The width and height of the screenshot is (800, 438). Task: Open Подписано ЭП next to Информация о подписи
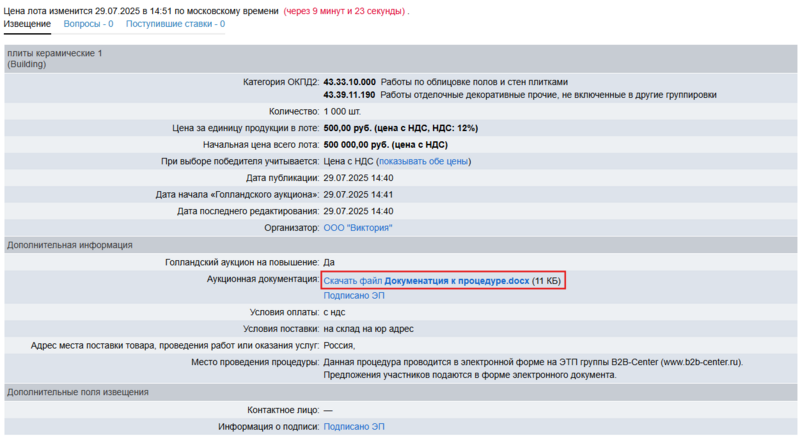click(x=352, y=427)
